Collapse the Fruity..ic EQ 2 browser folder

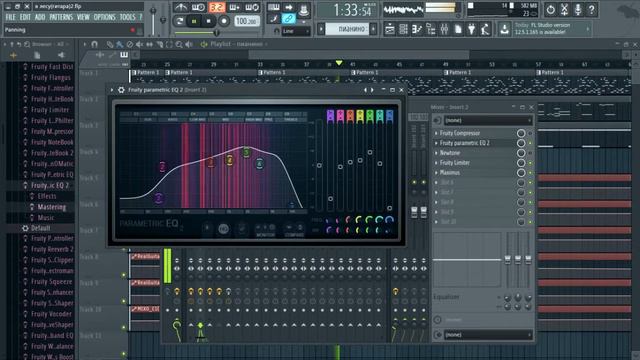[x=50, y=185]
